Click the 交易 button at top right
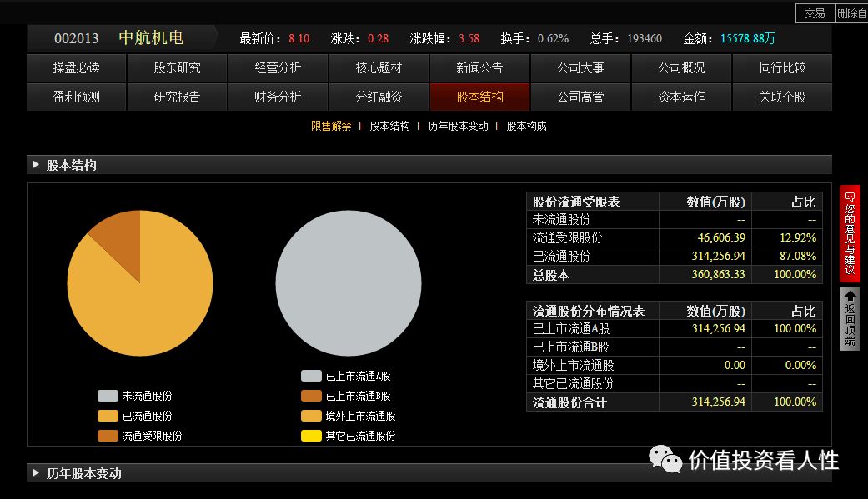This screenshot has height=499, width=868. pos(815,13)
